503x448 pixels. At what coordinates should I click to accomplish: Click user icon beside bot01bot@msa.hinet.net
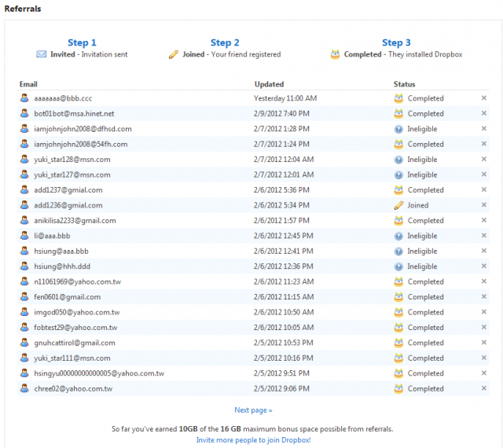coord(24,113)
